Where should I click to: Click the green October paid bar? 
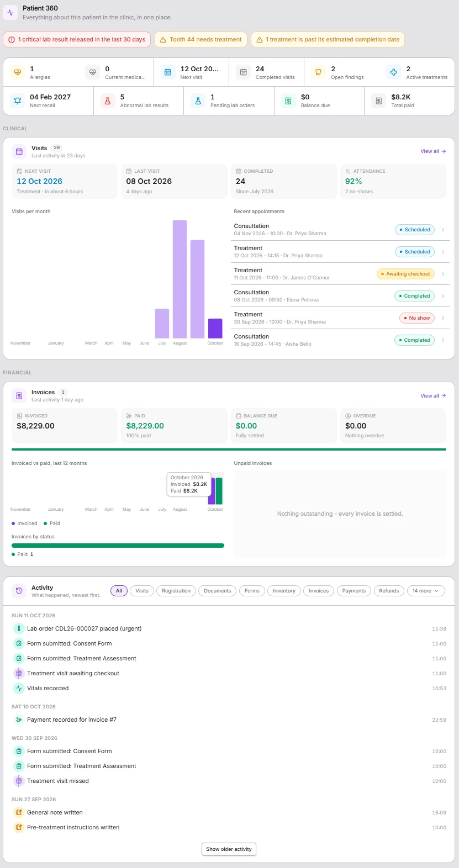click(219, 491)
